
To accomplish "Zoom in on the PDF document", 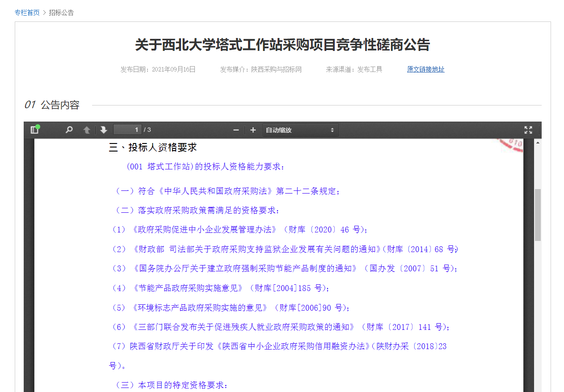I will coord(253,130).
